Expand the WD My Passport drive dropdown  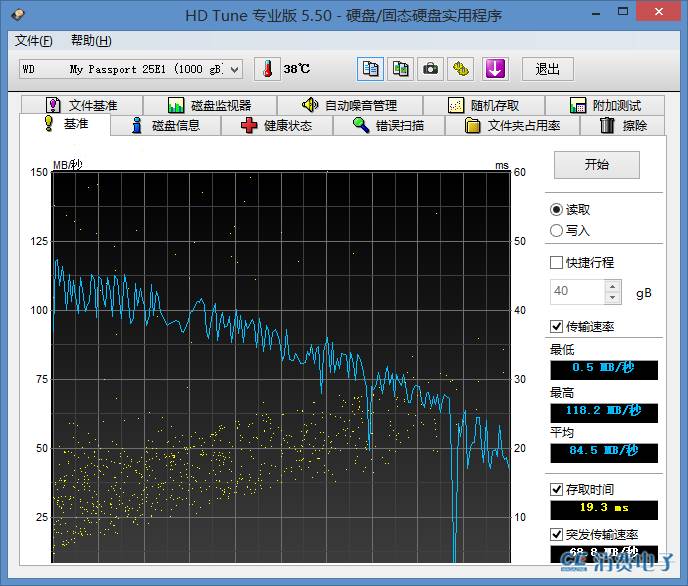(235, 69)
